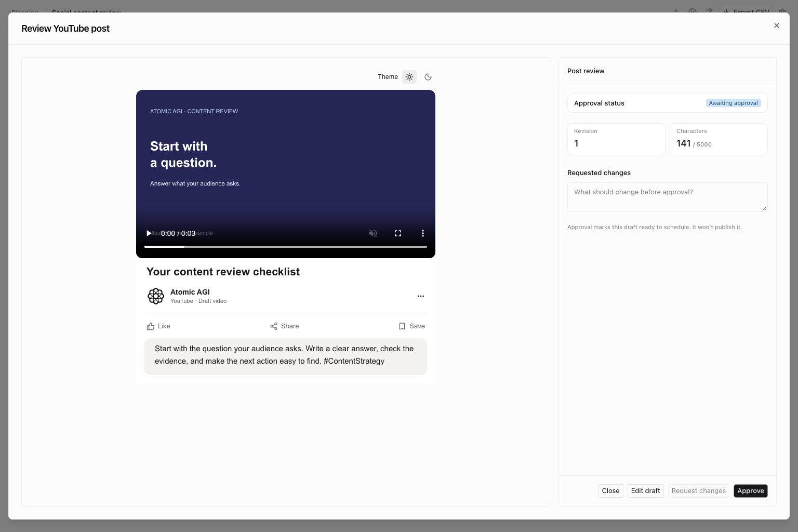This screenshot has width=798, height=532.
Task: Open the post's three-dot options menu
Action: tap(421, 296)
